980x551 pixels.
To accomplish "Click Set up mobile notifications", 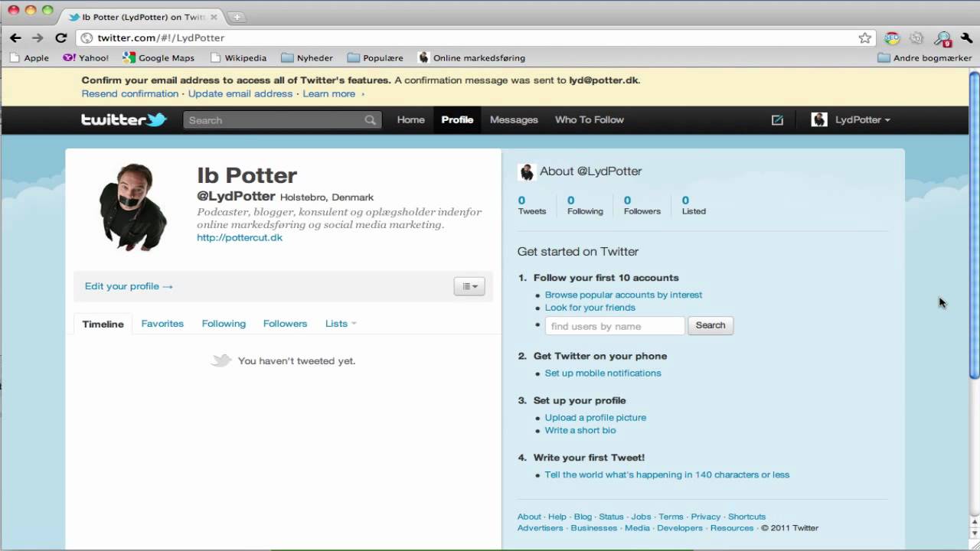I will (x=603, y=373).
